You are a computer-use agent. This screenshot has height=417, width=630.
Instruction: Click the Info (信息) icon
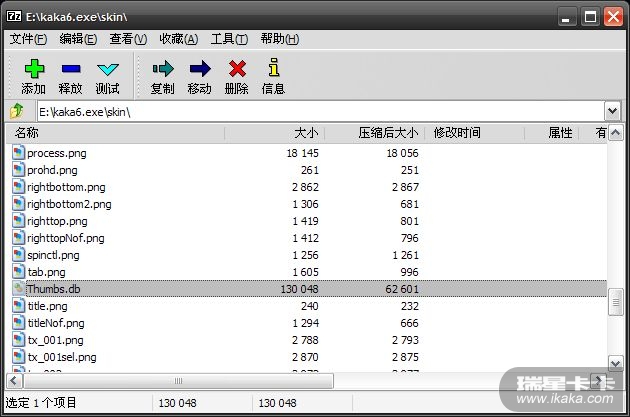274,67
